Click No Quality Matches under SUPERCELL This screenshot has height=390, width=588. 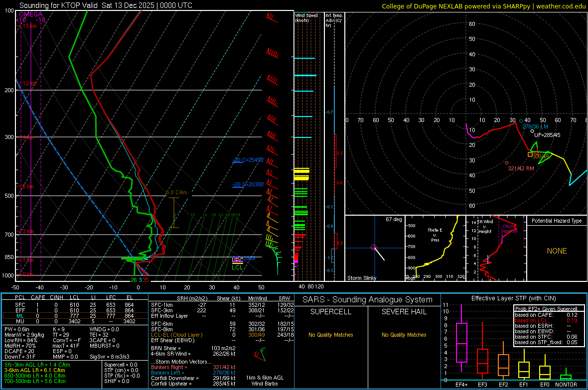[x=331, y=335]
